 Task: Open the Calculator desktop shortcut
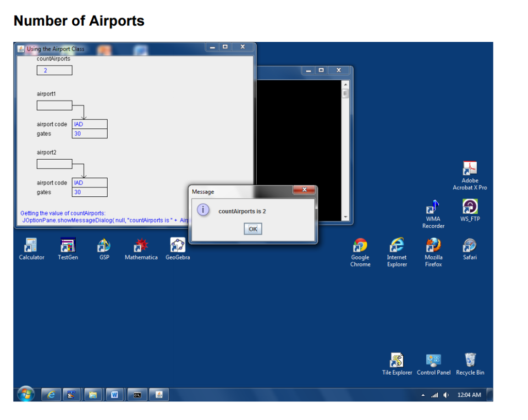tap(31, 249)
